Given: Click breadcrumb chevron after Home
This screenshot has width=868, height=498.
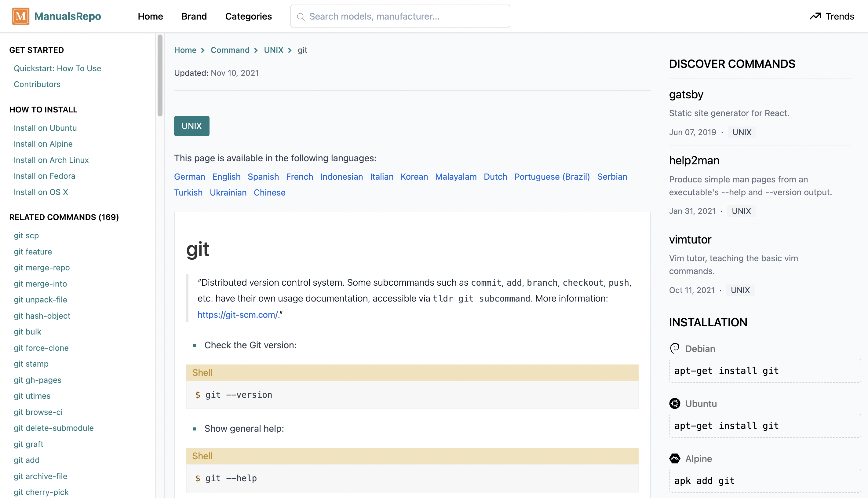Looking at the screenshot, I should click(x=203, y=50).
